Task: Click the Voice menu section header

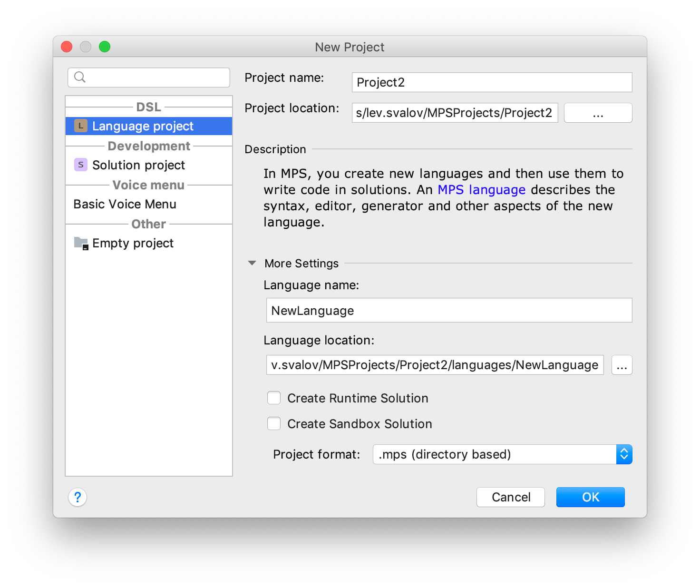Action: tap(148, 185)
